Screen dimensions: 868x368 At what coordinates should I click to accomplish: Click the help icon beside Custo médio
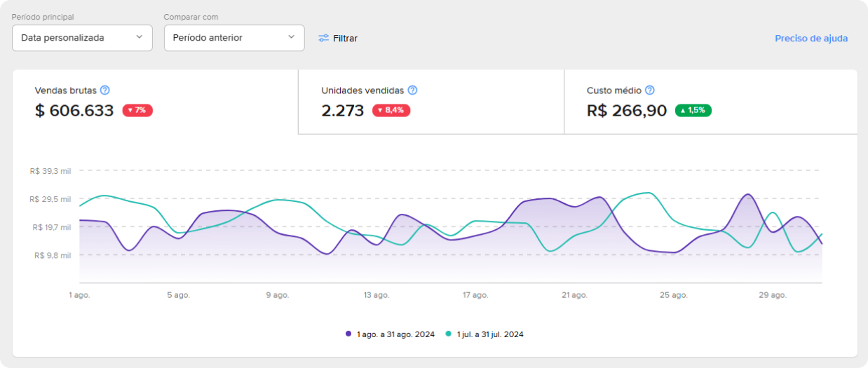[650, 90]
